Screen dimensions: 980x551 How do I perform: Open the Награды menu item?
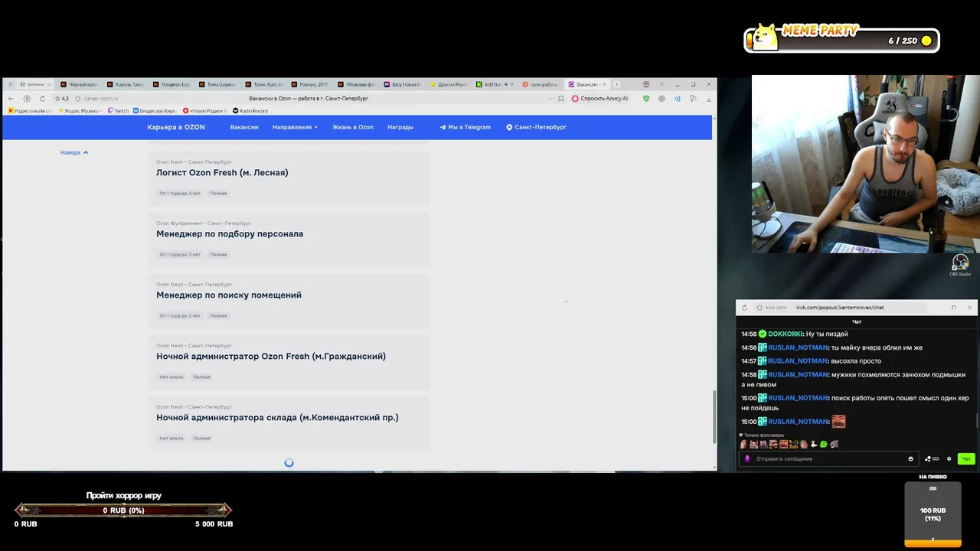point(400,127)
